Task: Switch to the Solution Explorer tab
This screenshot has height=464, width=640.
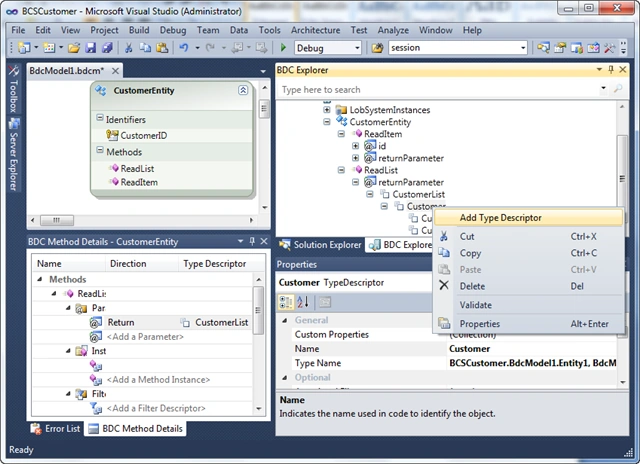Action: click(x=320, y=245)
